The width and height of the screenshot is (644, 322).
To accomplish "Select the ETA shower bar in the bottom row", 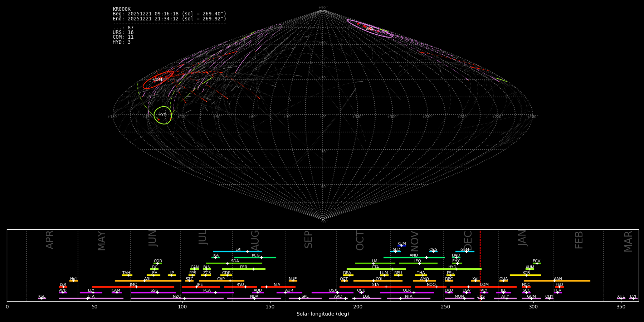I will tap(91, 298).
